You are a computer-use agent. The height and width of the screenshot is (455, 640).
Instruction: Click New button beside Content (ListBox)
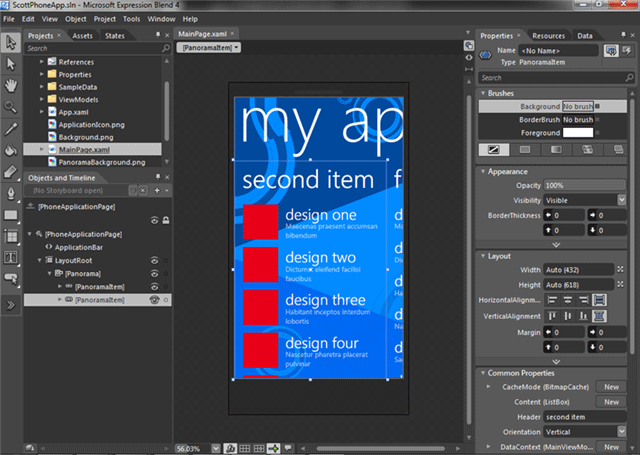611,402
